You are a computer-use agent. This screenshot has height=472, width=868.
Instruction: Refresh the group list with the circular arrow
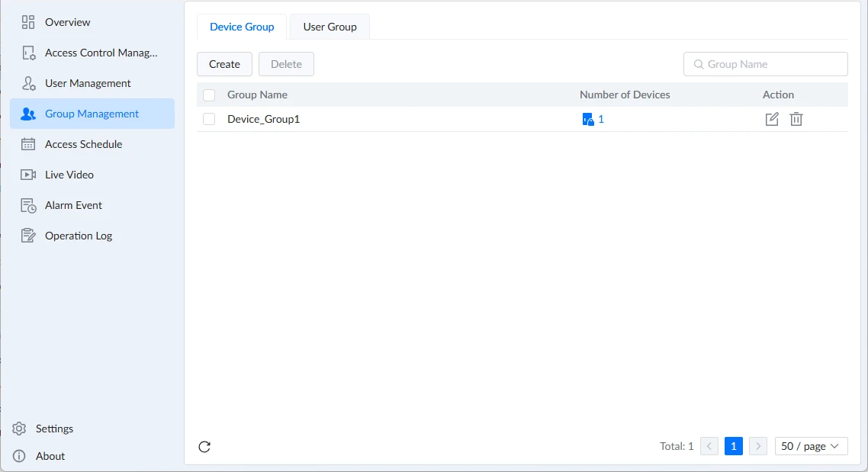(x=204, y=447)
